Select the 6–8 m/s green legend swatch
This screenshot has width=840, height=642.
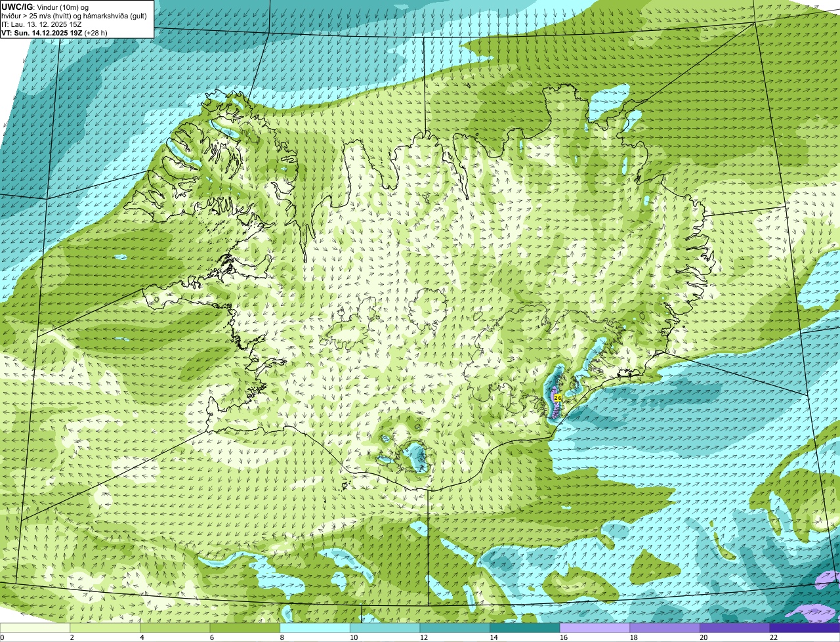[x=245, y=628]
